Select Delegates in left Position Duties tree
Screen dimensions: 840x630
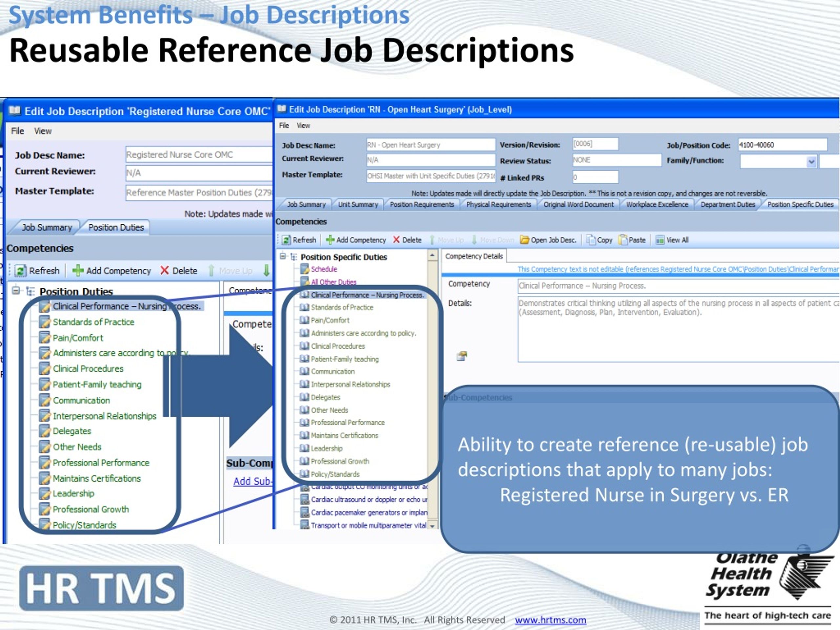click(72, 431)
